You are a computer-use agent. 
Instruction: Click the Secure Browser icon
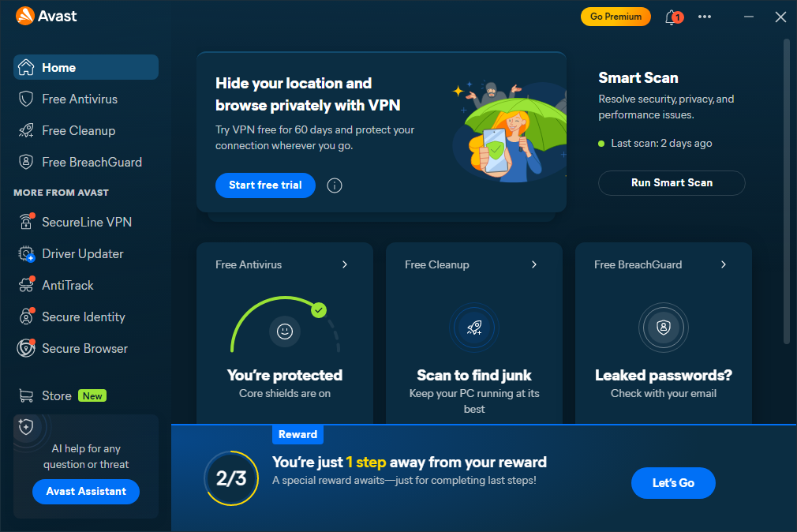[26, 348]
